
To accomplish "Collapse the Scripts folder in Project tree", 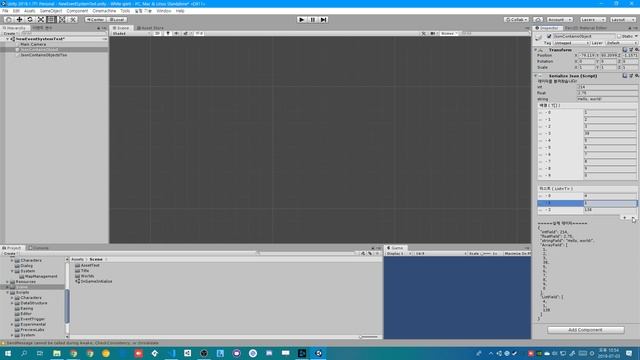I will [x=7, y=293].
